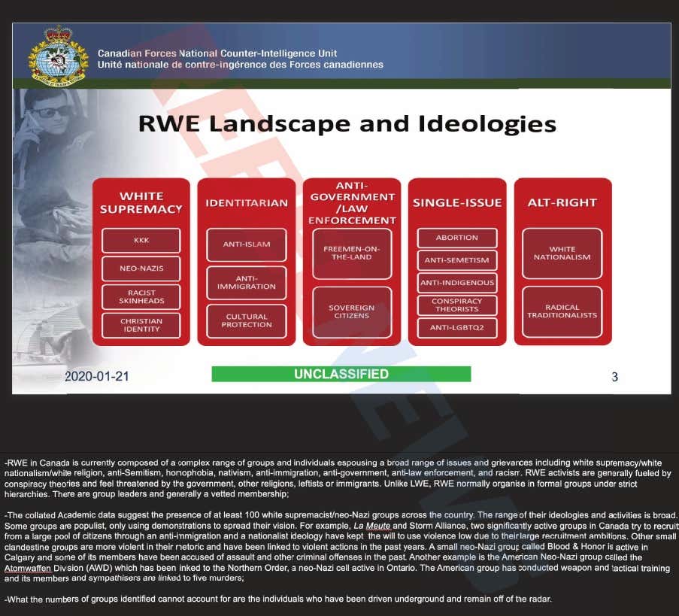Select the 'ANTI-SEMETISM' box

point(457,260)
